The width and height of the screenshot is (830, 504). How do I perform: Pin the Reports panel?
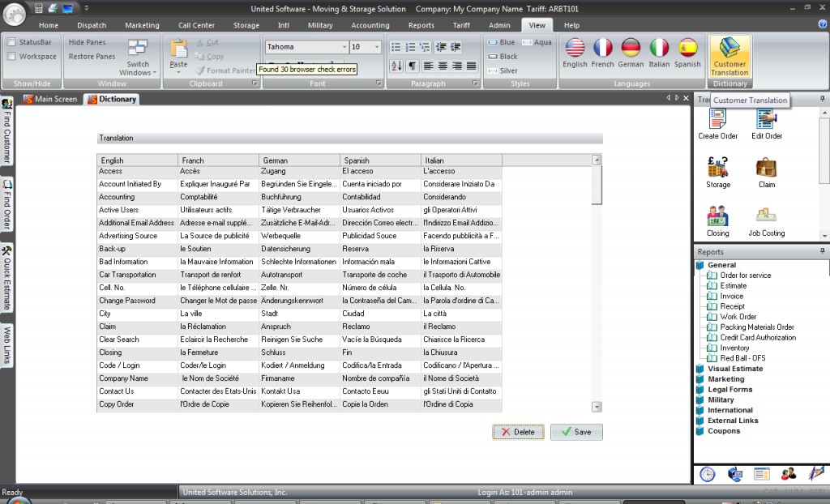click(x=822, y=251)
